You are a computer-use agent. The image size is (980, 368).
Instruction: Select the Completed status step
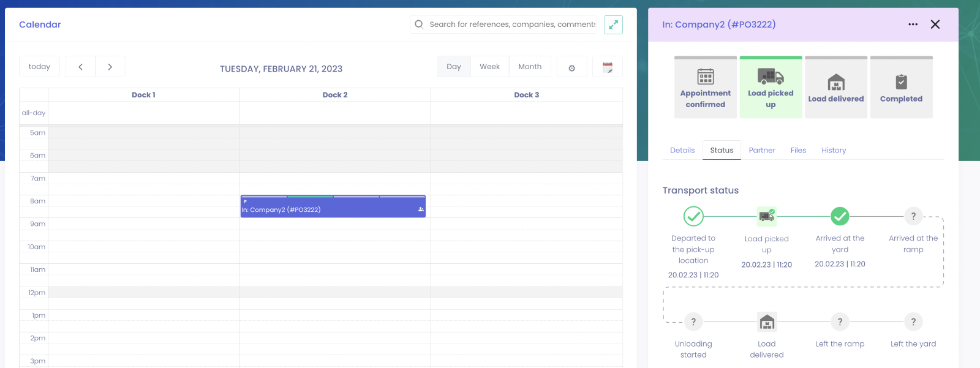(x=901, y=88)
